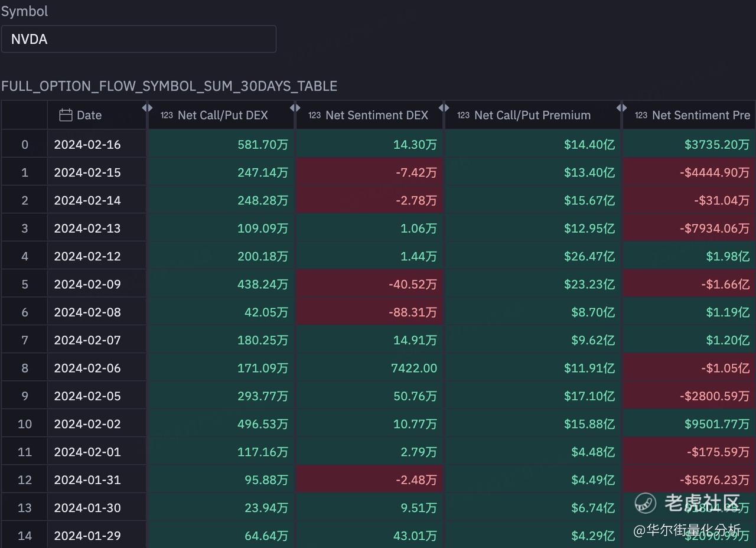Click the 581.70万 Net Call/Put DEX cell
The height and width of the screenshot is (548, 756).
(221, 144)
